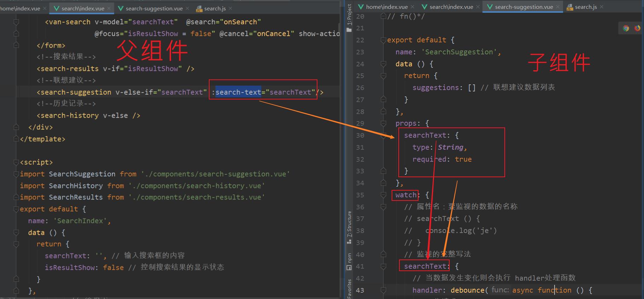
Task: Click 'required' on line 32
Action: [429, 159]
